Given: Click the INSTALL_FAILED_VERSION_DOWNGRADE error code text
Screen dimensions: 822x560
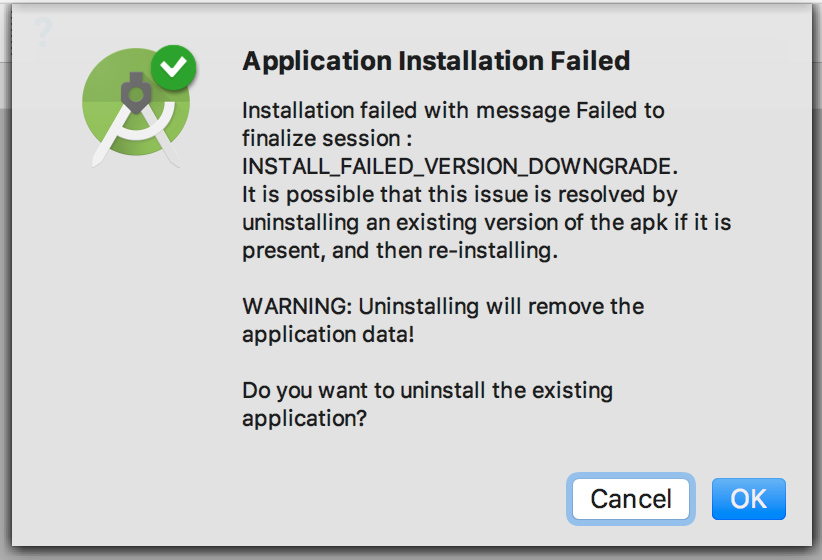Looking at the screenshot, I should click(x=460, y=167).
